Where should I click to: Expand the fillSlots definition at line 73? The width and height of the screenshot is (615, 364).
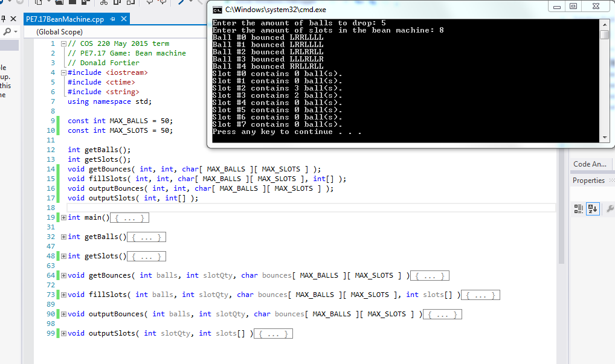coord(63,295)
